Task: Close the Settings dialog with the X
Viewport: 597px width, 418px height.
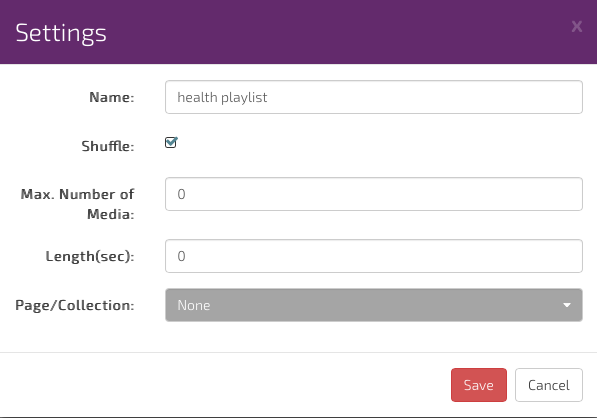Action: (577, 27)
